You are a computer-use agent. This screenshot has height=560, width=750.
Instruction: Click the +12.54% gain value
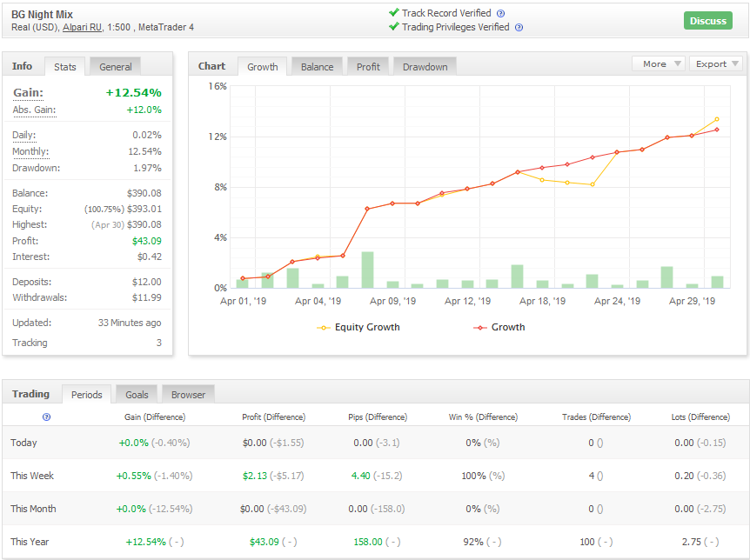pyautogui.click(x=133, y=92)
